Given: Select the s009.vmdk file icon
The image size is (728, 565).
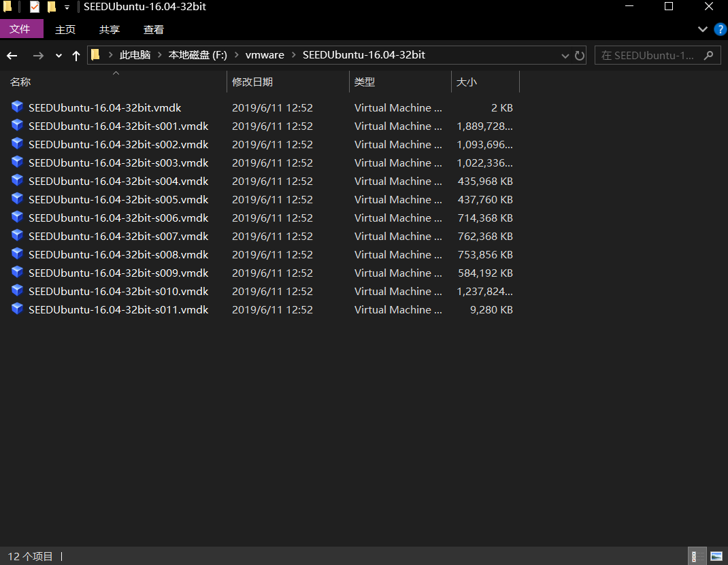Looking at the screenshot, I should pos(17,272).
